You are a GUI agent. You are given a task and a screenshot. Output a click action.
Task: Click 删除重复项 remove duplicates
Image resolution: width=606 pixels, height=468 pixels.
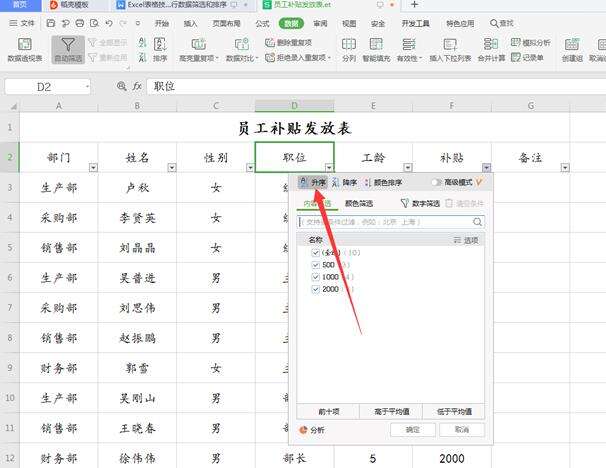288,43
